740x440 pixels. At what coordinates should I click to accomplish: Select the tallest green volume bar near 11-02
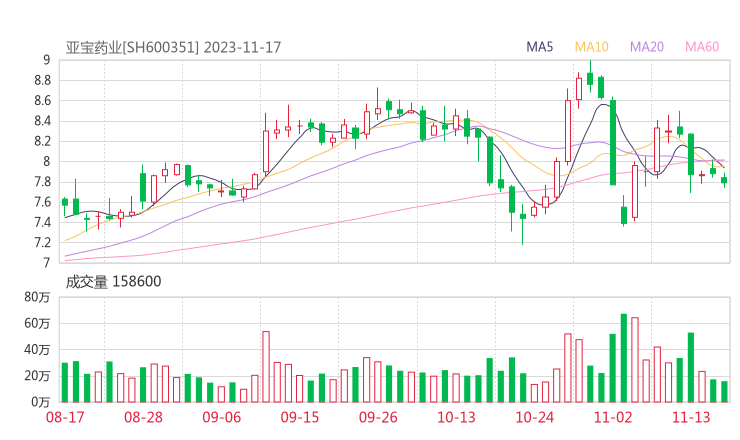point(623,358)
